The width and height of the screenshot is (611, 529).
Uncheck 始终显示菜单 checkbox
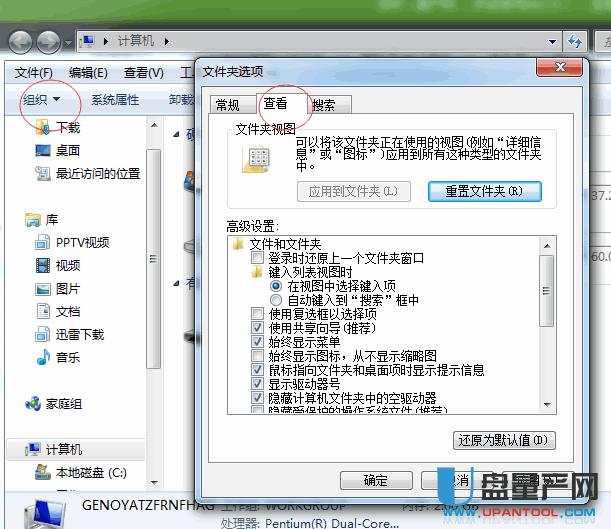(x=258, y=341)
